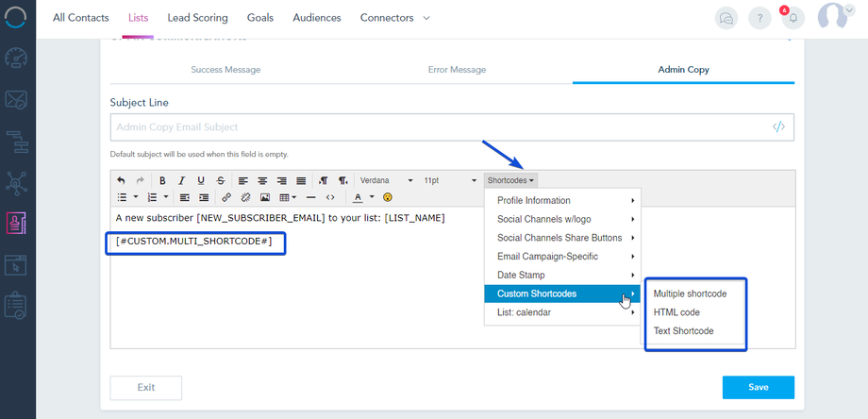Apply strikethrough formatting
The image size is (868, 419).
(221, 180)
